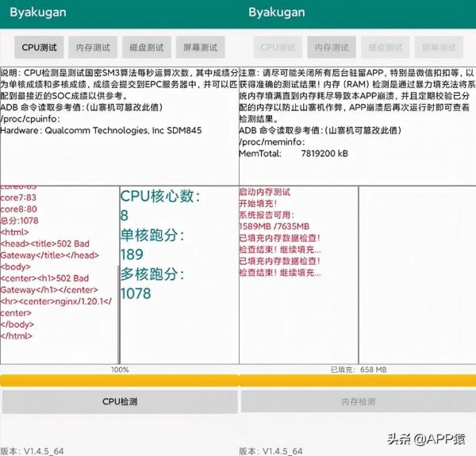Select the 1589MB /7635MB value
This screenshot has width=476, height=456.
[x=274, y=226]
